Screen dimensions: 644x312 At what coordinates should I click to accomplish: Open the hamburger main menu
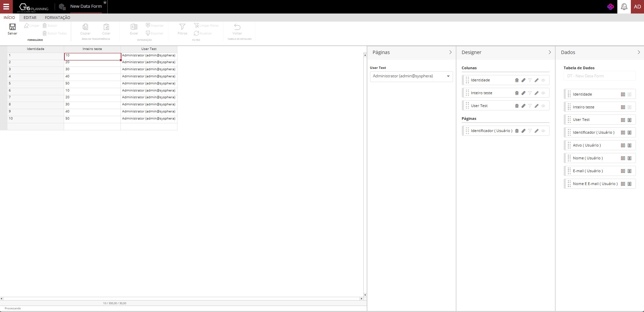pos(6,7)
